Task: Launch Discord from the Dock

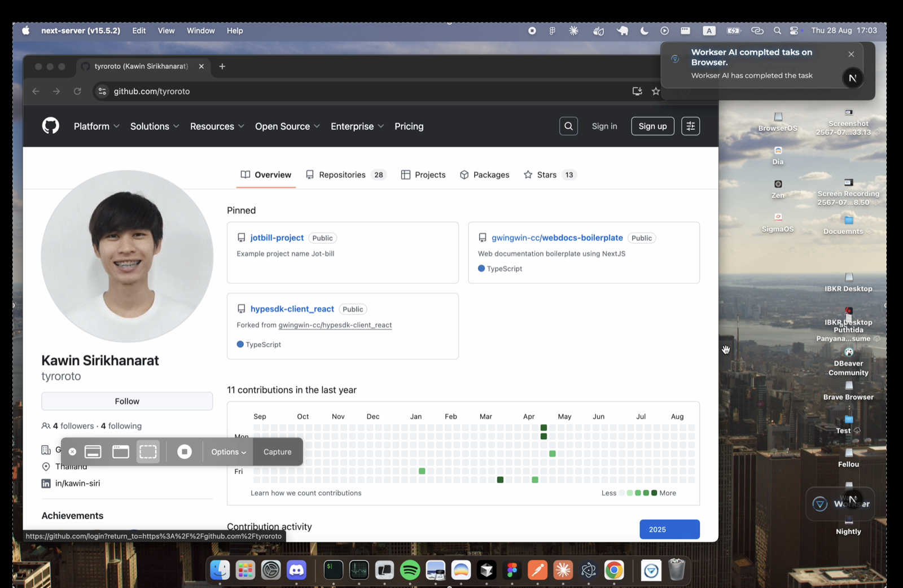Action: (x=296, y=571)
